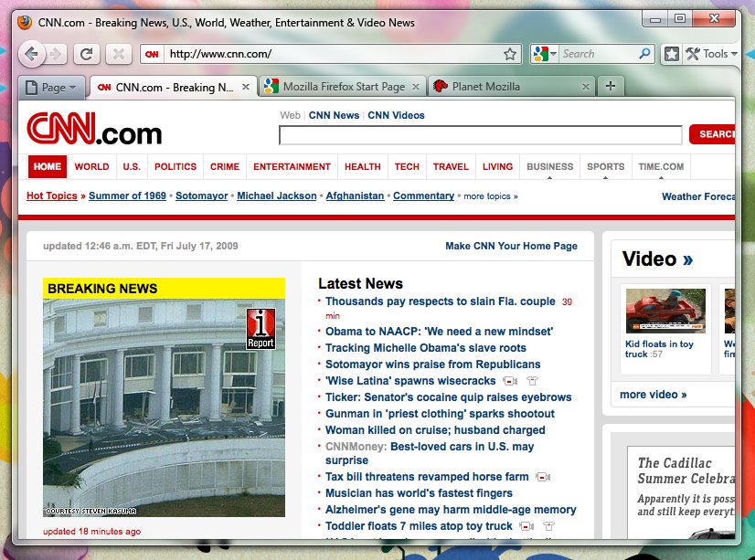755x560 pixels.
Task: Click the CNN site search input field
Action: [x=481, y=135]
